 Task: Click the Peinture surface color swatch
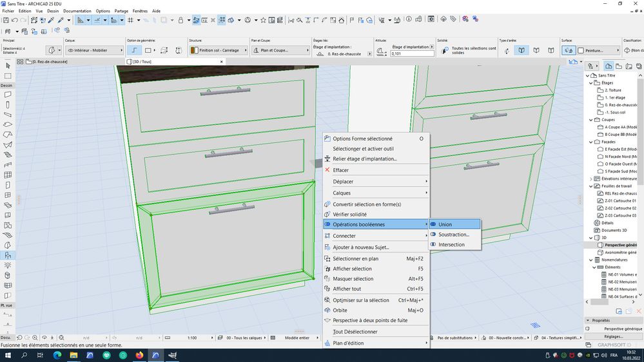click(581, 50)
